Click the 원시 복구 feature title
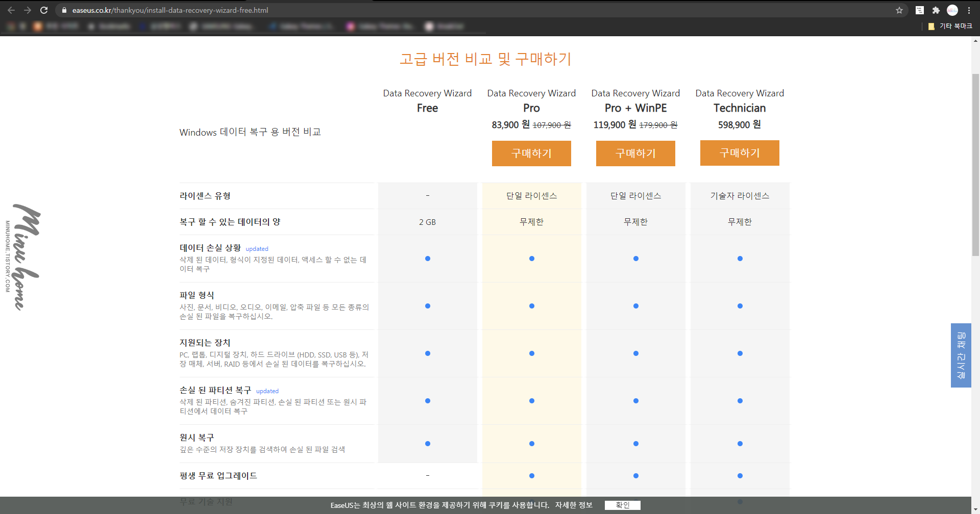 (x=197, y=438)
